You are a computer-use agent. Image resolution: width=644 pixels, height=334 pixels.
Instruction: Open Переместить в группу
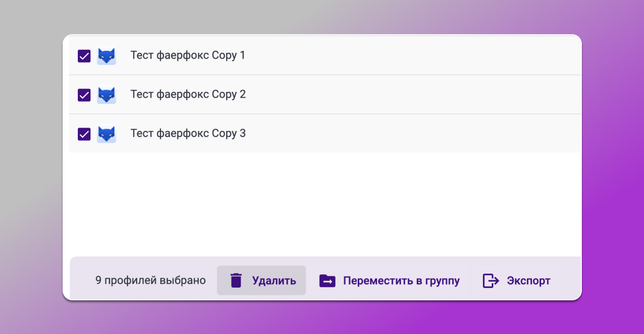coord(390,280)
